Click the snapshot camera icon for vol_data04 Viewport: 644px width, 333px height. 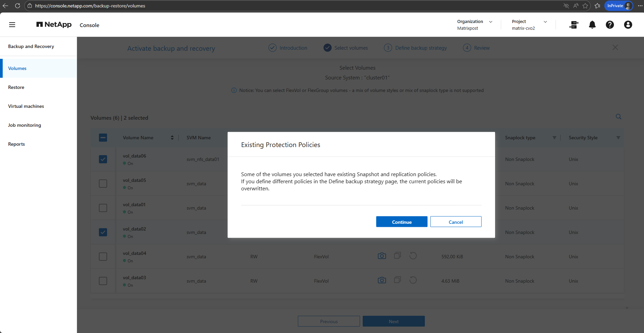(x=382, y=256)
